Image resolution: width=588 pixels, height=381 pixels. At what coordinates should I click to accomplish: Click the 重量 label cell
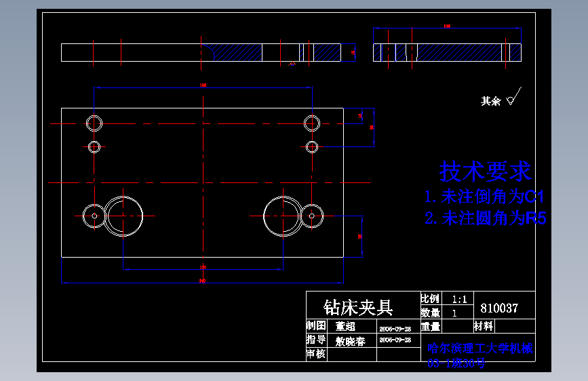point(431,326)
